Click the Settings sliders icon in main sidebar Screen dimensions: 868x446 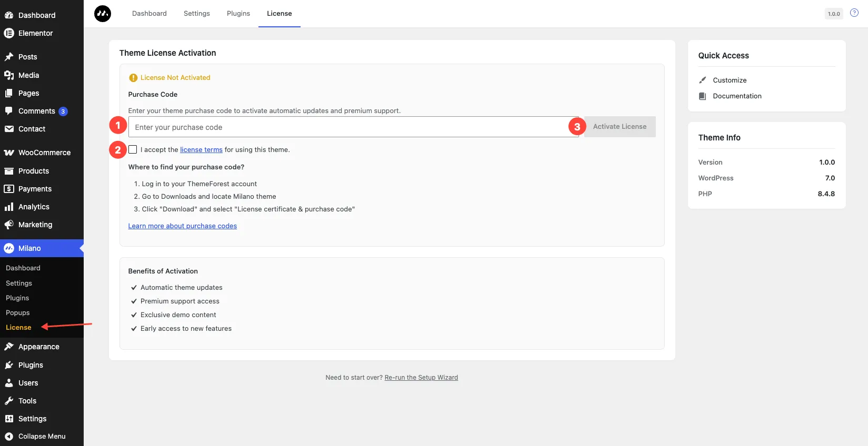pos(9,419)
